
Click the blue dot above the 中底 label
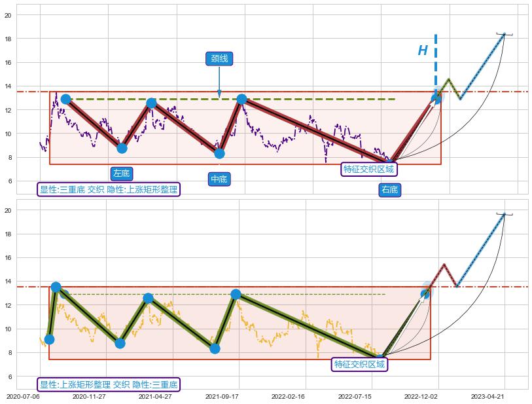tap(219, 153)
